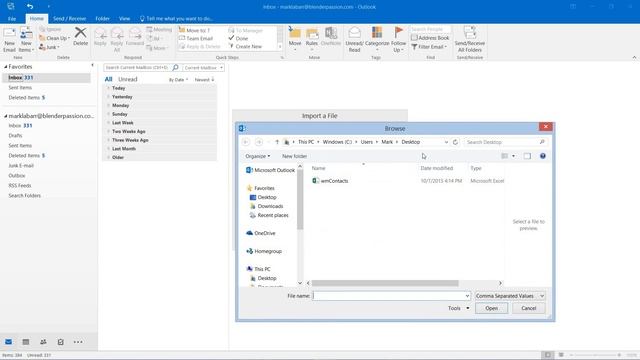640x360 pixels.
Task: Open the By Date sort dropdown
Action: tap(178, 80)
